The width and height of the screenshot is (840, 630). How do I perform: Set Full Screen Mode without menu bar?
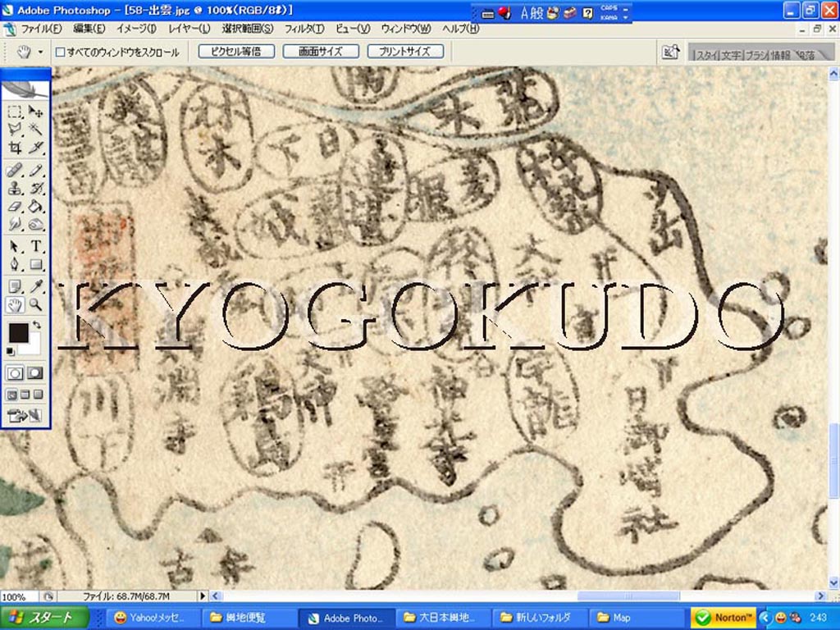[x=38, y=395]
